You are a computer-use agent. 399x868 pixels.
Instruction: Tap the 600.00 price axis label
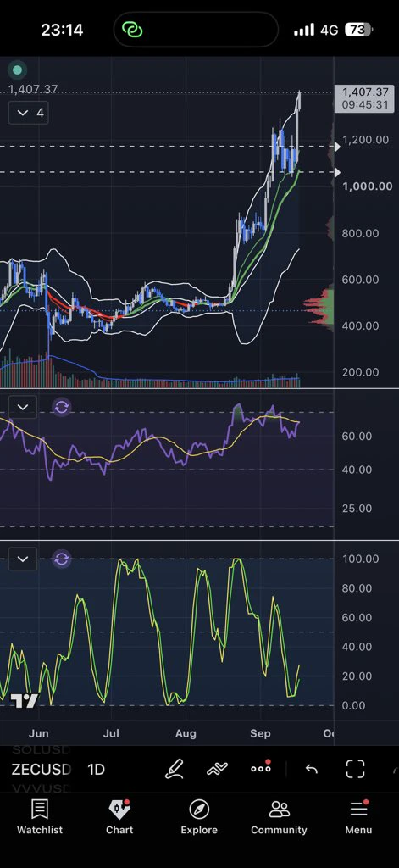click(360, 280)
